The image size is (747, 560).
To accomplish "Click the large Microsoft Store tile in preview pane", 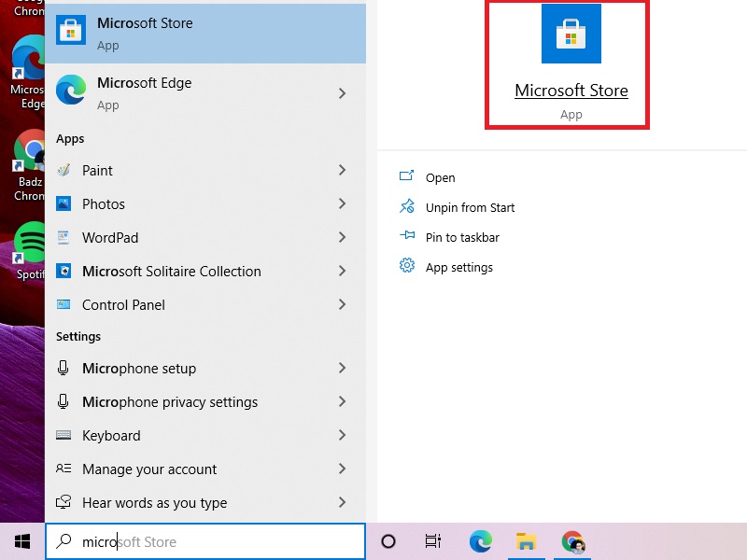I will (571, 34).
